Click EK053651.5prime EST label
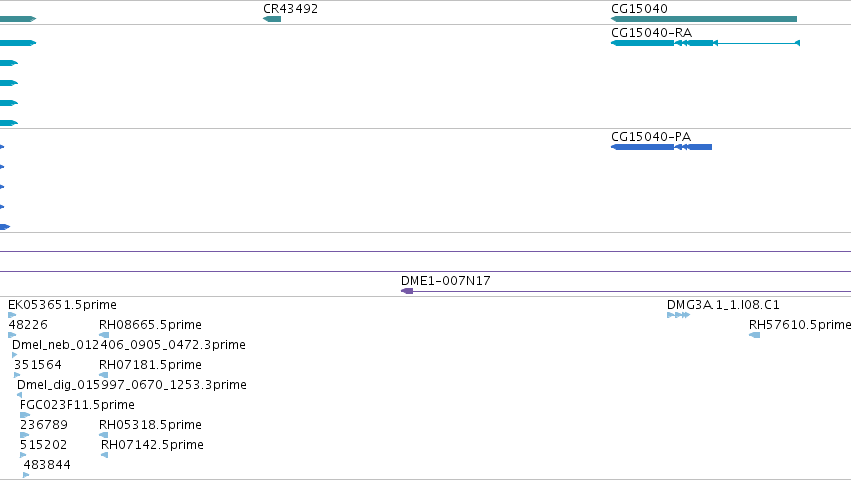The image size is (851, 480). (62, 305)
